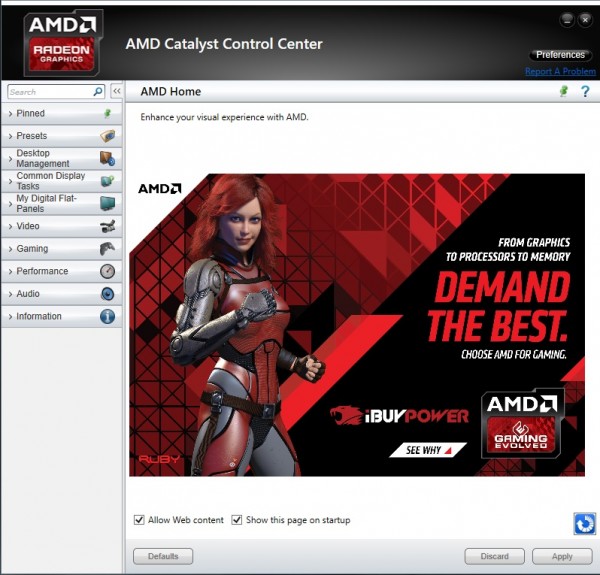600x575 pixels.
Task: Expand the Desktop Management chevron
Action: coord(10,158)
